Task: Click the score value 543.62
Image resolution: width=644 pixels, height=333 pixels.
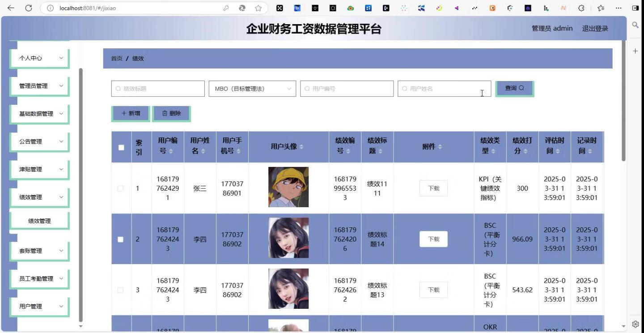Action: (x=522, y=290)
